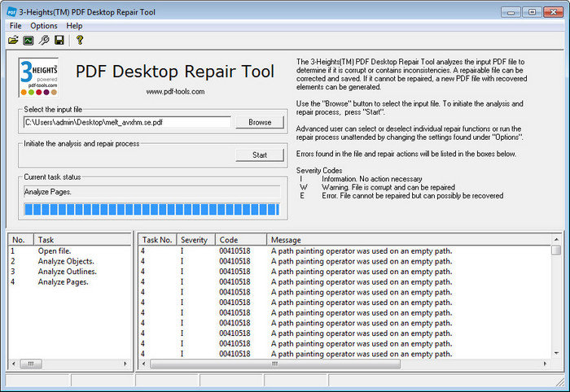570x392 pixels.
Task: Minimize the PDF Desktop Repair Tool window
Action: coord(511,12)
